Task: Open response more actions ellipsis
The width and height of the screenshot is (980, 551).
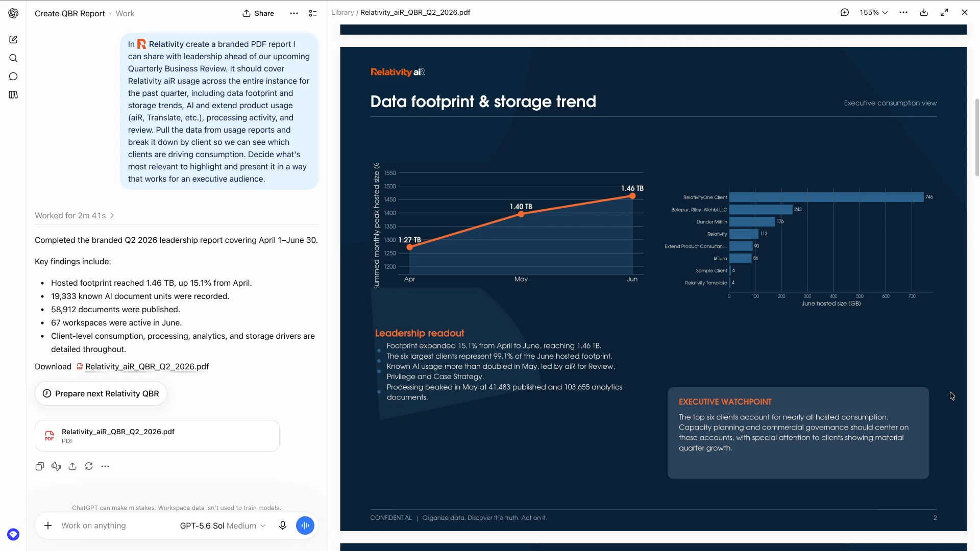Action: click(105, 466)
